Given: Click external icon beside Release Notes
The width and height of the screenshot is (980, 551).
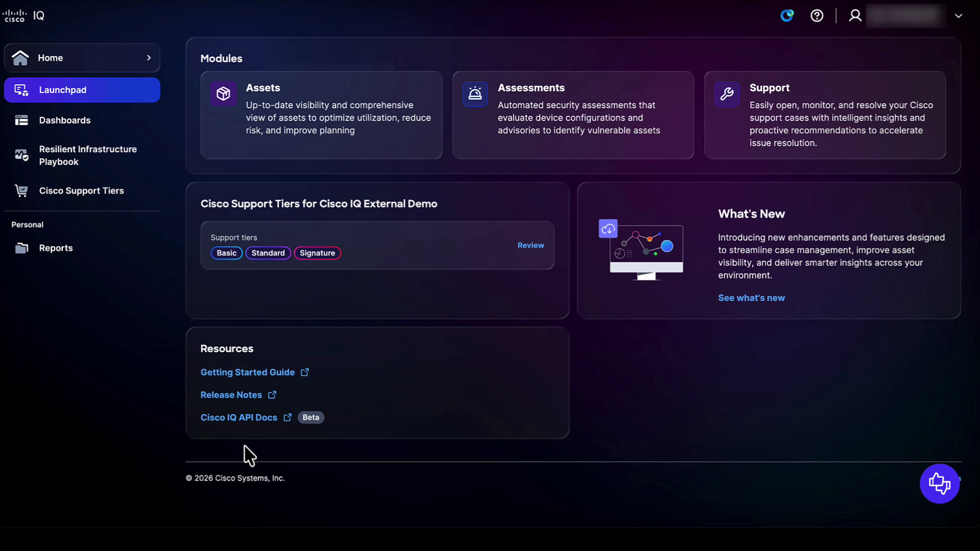Looking at the screenshot, I should tap(272, 395).
